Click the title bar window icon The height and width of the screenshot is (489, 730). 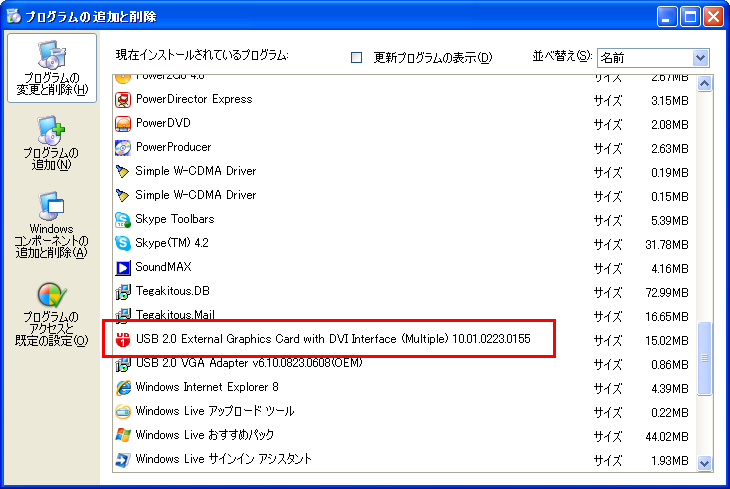pyautogui.click(x=14, y=16)
